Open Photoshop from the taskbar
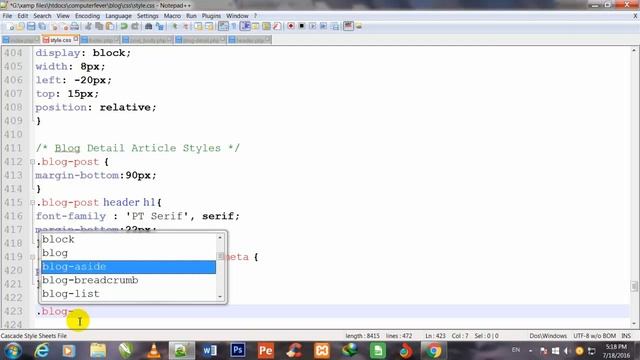 point(238,351)
